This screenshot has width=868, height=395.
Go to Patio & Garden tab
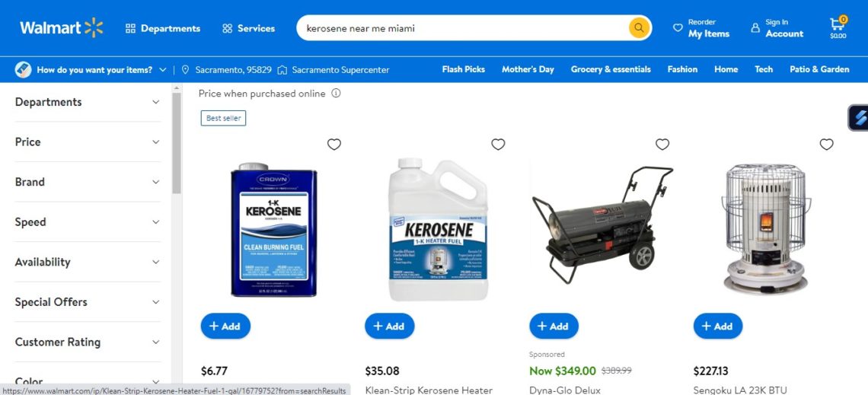(819, 69)
